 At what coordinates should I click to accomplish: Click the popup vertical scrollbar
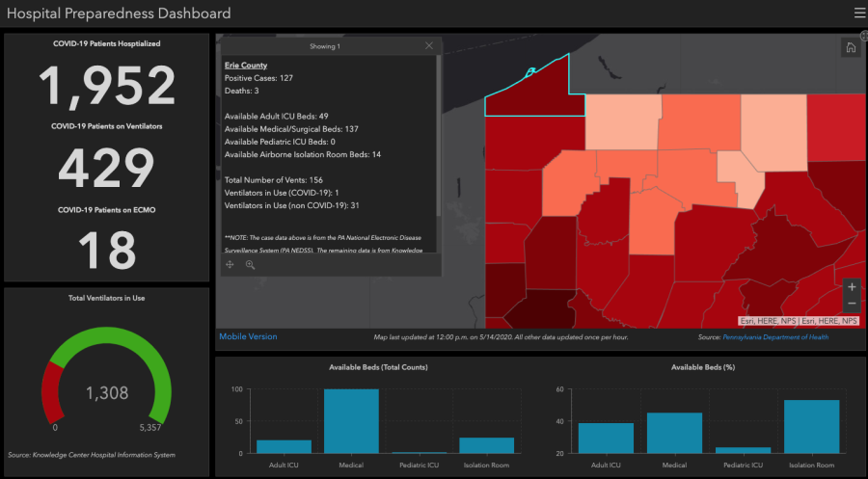[x=439, y=136]
